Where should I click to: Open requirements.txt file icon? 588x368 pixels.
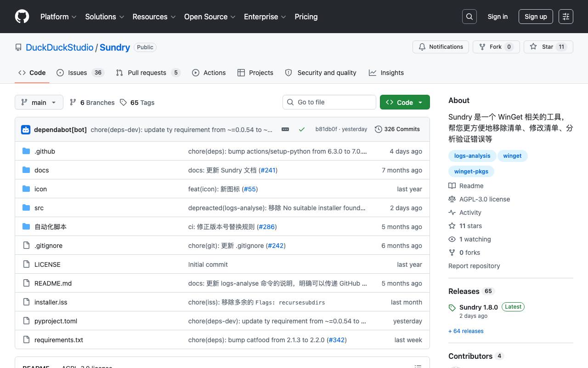coord(26,340)
